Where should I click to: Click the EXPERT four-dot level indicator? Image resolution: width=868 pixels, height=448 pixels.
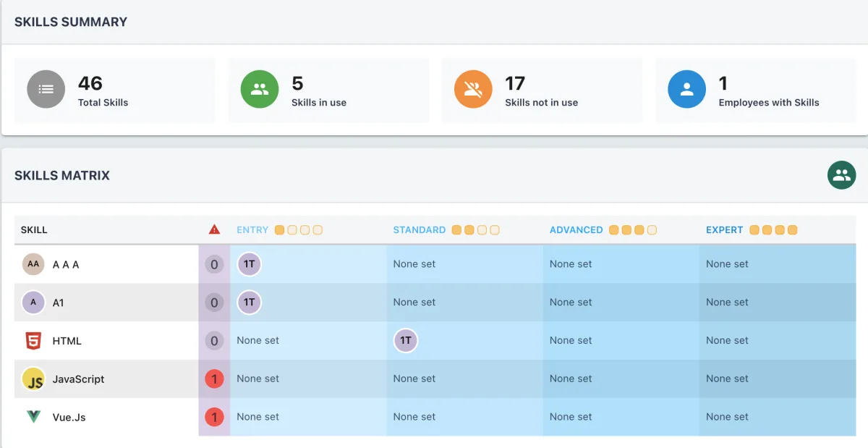pyautogui.click(x=773, y=230)
